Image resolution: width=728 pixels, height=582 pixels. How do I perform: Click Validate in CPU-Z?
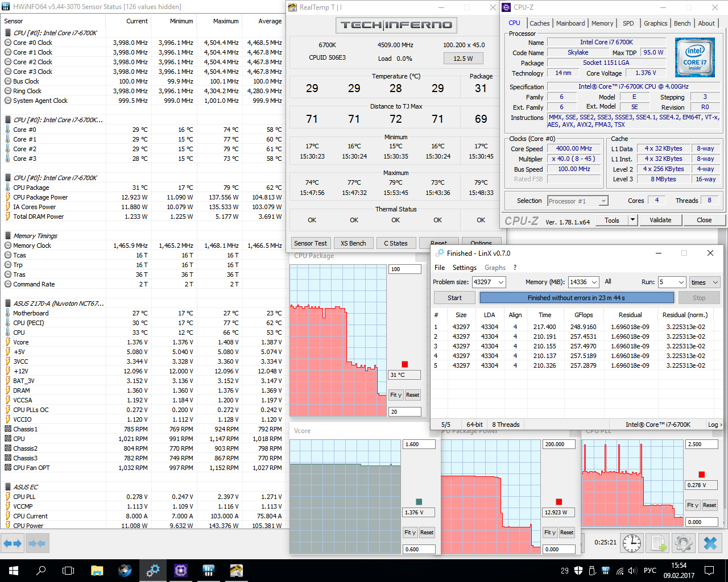click(660, 220)
